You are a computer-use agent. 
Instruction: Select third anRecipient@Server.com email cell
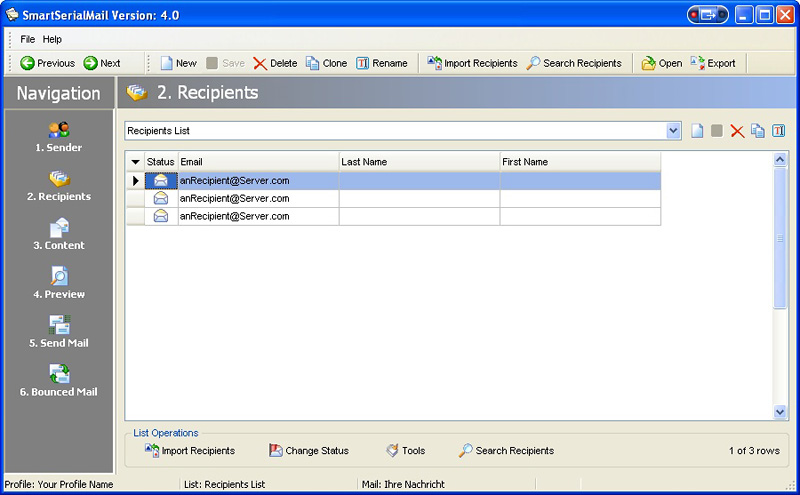click(258, 216)
